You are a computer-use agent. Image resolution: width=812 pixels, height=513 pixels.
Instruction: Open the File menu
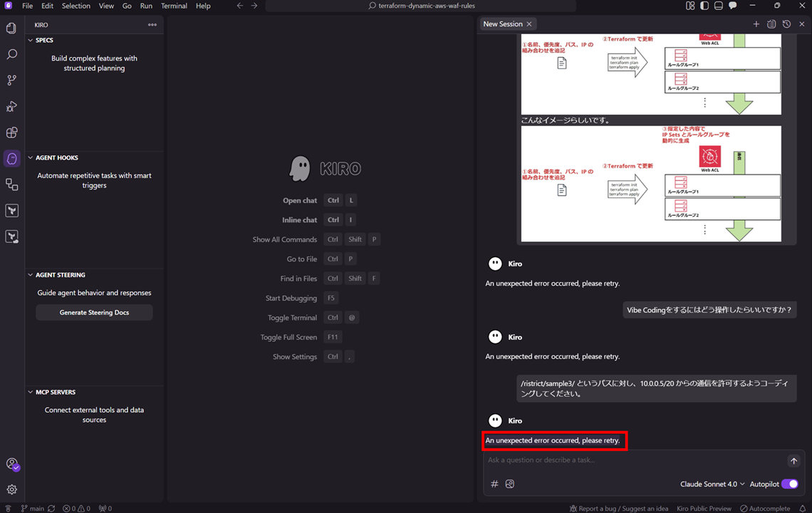tap(28, 6)
